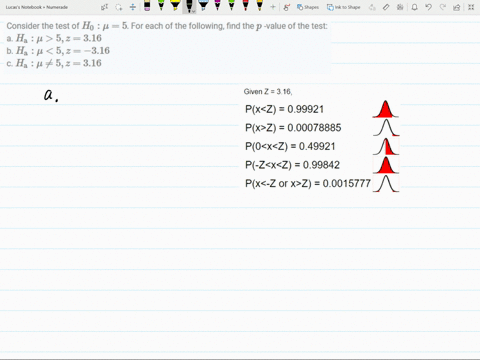The height and width of the screenshot is (360, 480).
Task: Toggle Ink to Shape
Action: 343,7
